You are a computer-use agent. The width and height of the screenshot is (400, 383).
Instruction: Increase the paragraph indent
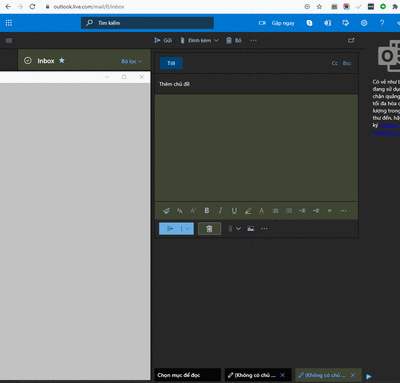pyautogui.click(x=316, y=211)
